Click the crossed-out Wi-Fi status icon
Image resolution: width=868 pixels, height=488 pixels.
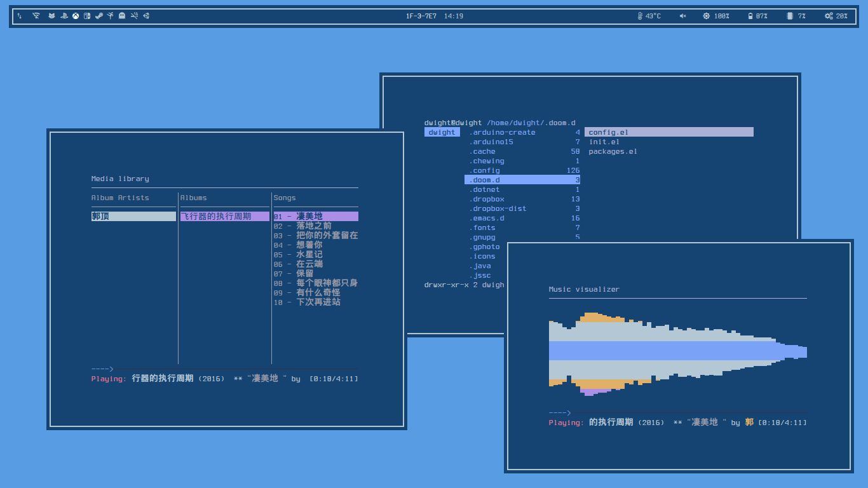click(x=36, y=16)
